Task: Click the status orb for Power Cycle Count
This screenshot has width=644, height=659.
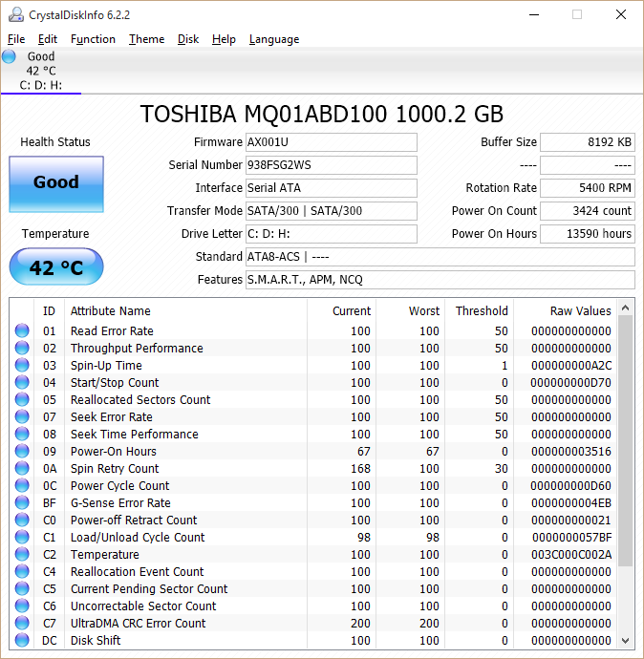Action: pyautogui.click(x=22, y=485)
